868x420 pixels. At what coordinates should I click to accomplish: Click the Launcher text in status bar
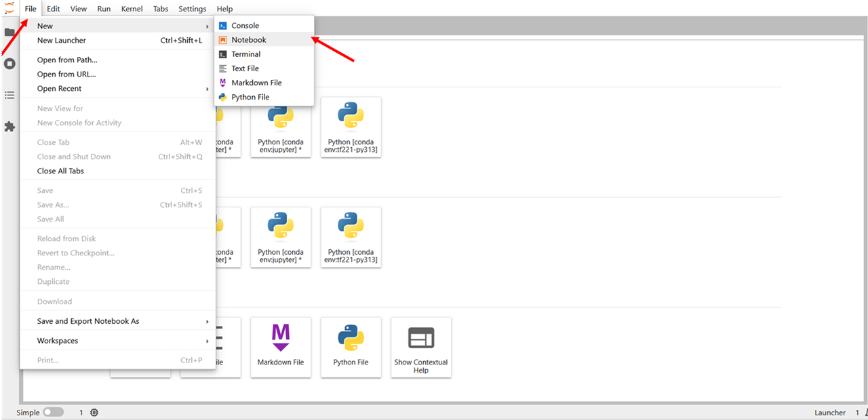pos(830,413)
